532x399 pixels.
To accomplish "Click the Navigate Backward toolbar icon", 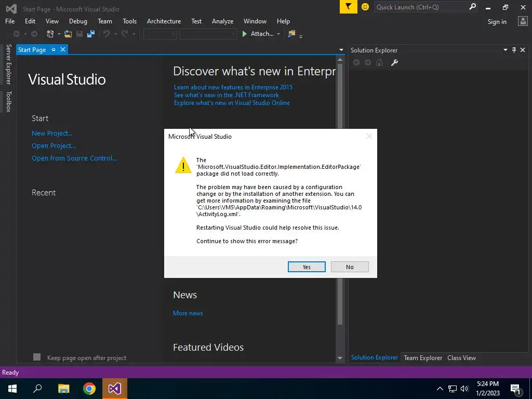I will (x=16, y=34).
